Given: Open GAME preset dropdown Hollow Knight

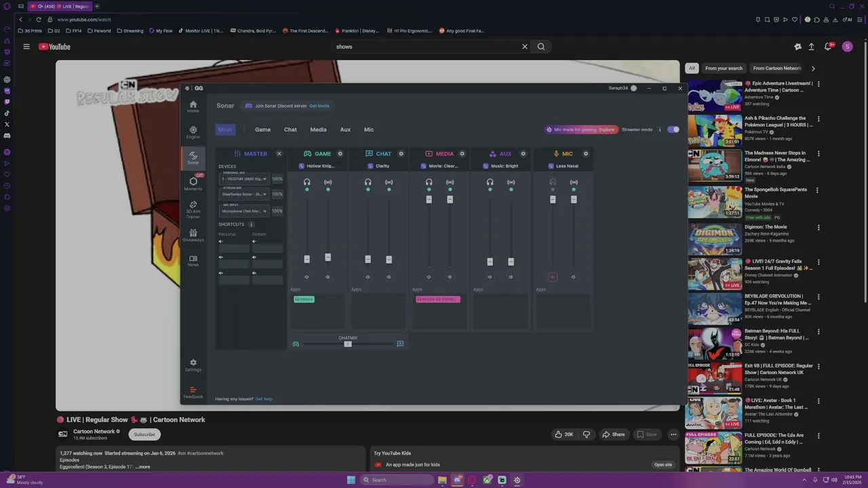Looking at the screenshot, I should tap(317, 166).
